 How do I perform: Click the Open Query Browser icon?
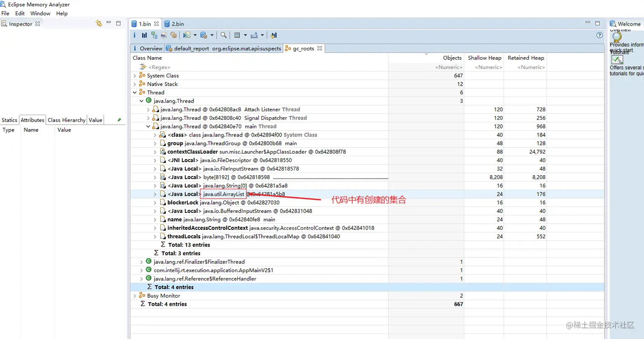click(204, 35)
